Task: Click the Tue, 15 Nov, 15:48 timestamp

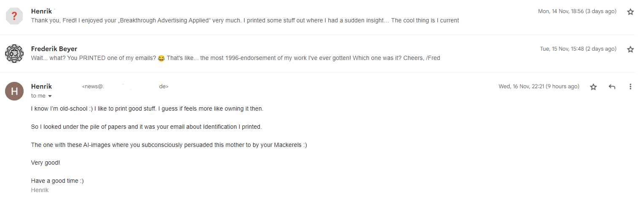Action: 578,49
